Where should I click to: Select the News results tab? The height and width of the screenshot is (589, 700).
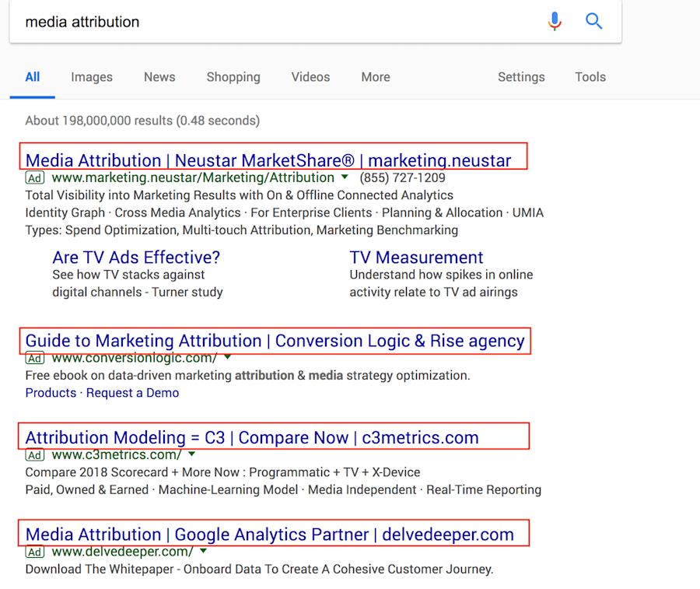click(159, 77)
